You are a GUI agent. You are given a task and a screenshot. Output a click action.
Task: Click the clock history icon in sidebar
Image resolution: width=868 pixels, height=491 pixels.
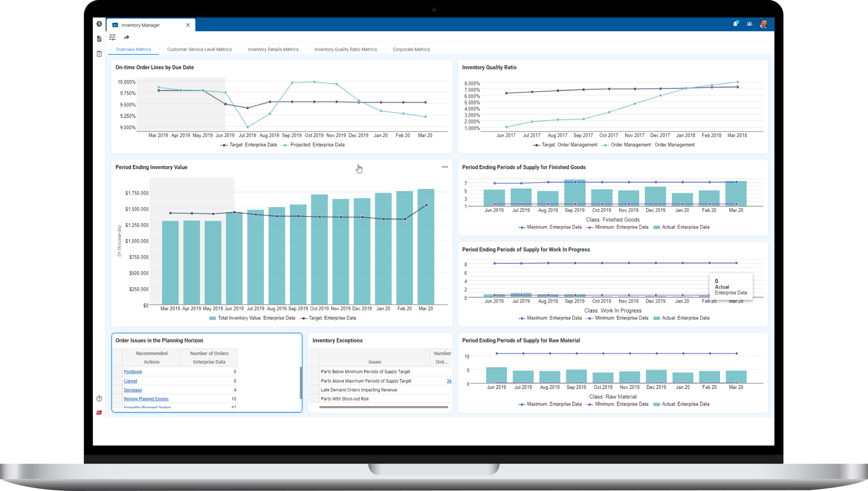pos(99,24)
